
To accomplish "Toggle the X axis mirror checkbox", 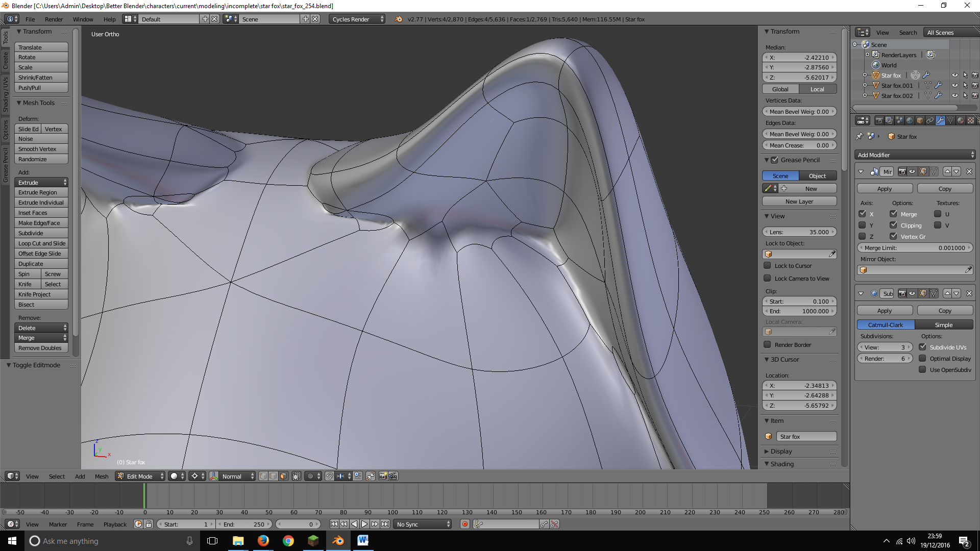I will point(863,214).
